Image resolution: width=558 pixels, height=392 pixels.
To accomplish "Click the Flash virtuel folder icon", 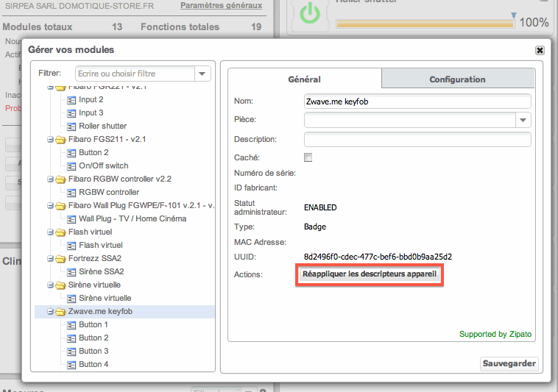I will tap(58, 232).
